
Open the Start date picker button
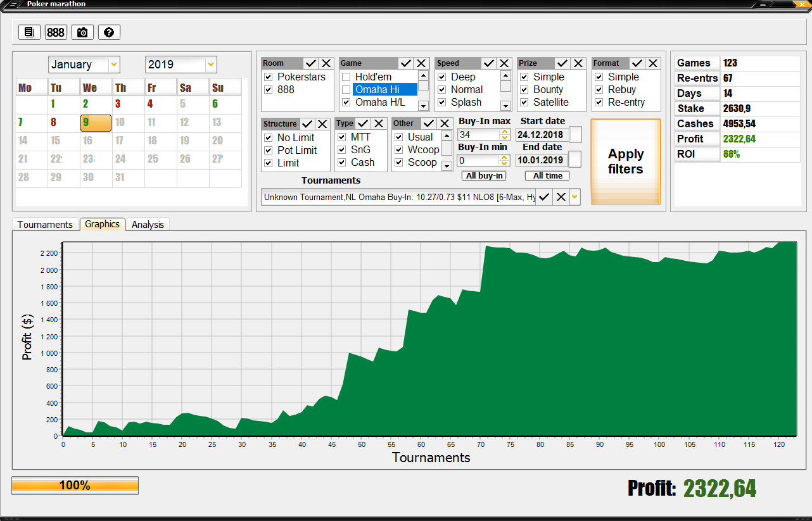coord(575,135)
